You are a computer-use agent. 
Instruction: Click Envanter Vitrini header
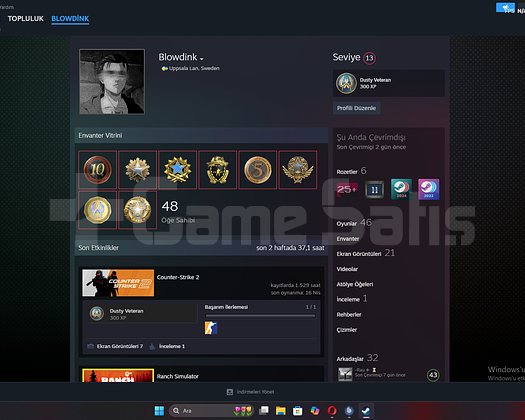(201, 135)
